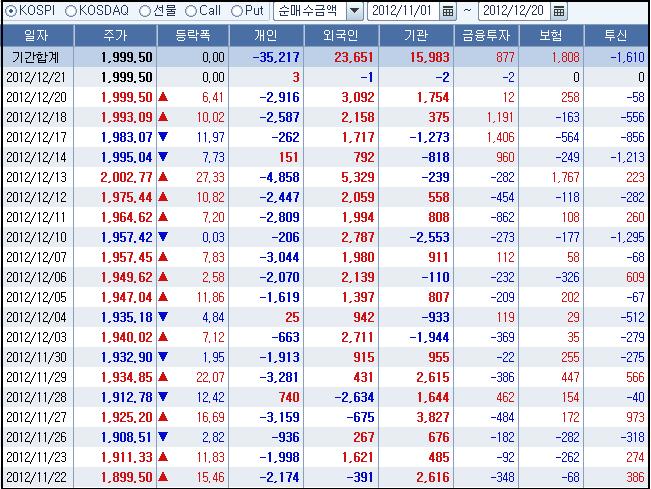Click the date cell 2012/12/13
Viewport: 651px width, 489px height.
tap(37, 177)
